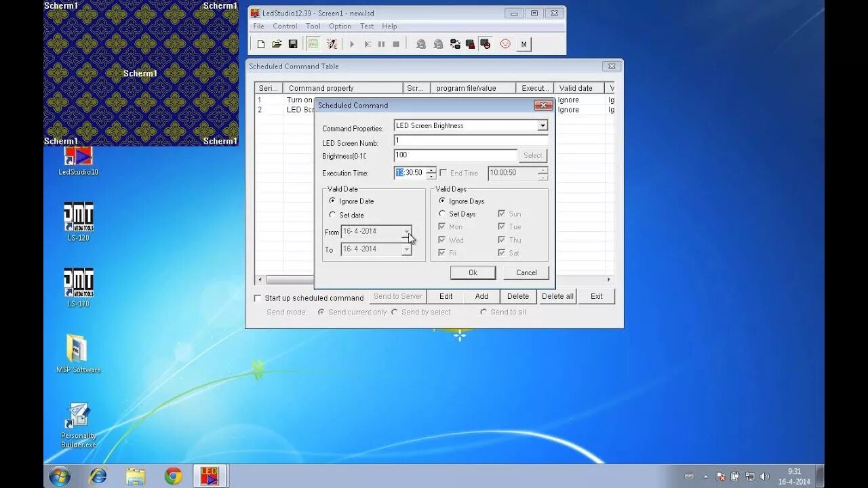Click the M toolbar button

(x=524, y=44)
